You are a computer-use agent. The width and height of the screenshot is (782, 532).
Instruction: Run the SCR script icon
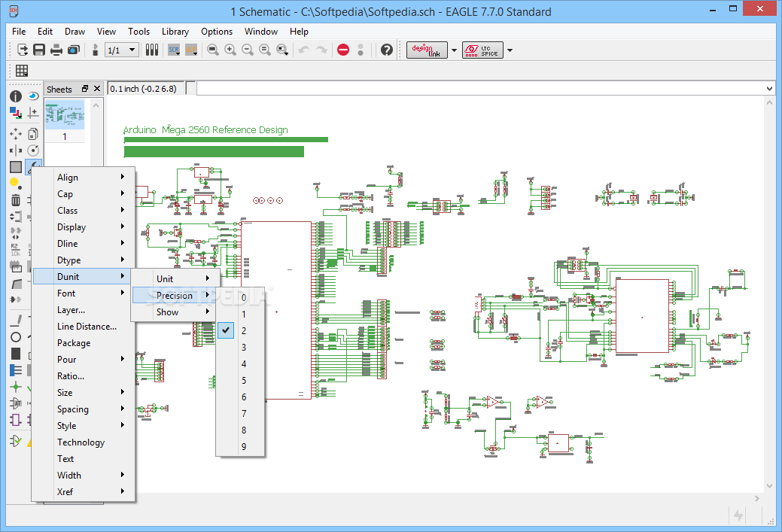[174, 50]
